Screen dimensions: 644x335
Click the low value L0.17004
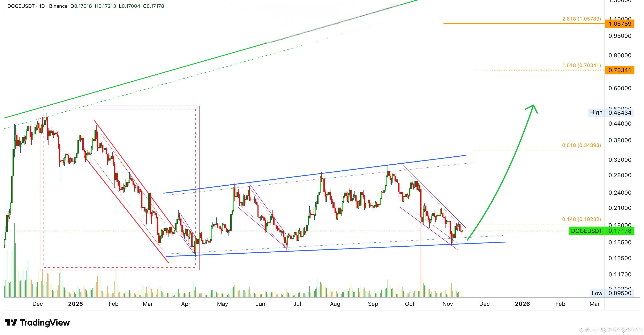click(129, 6)
